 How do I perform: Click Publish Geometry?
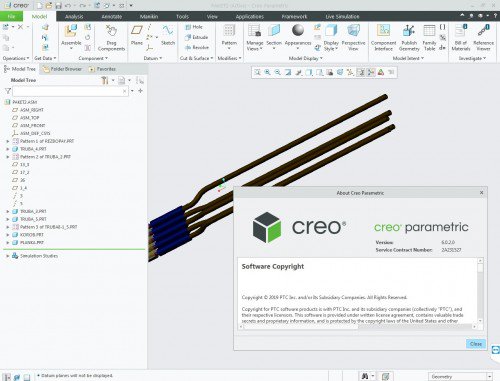(x=409, y=37)
